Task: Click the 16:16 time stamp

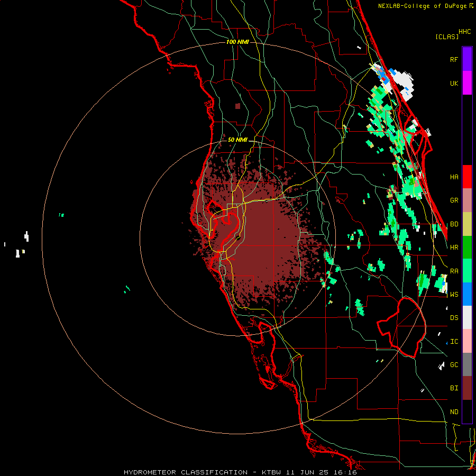Action: click(x=346, y=472)
